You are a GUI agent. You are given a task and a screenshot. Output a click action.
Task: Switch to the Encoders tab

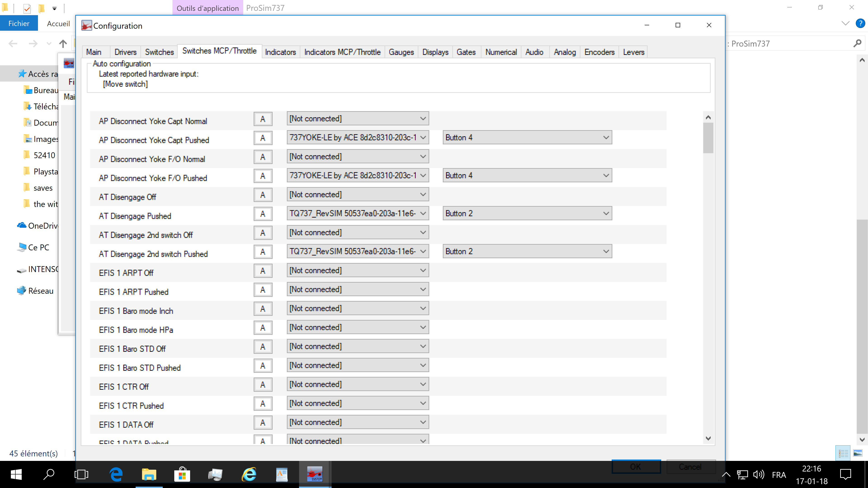coord(599,52)
